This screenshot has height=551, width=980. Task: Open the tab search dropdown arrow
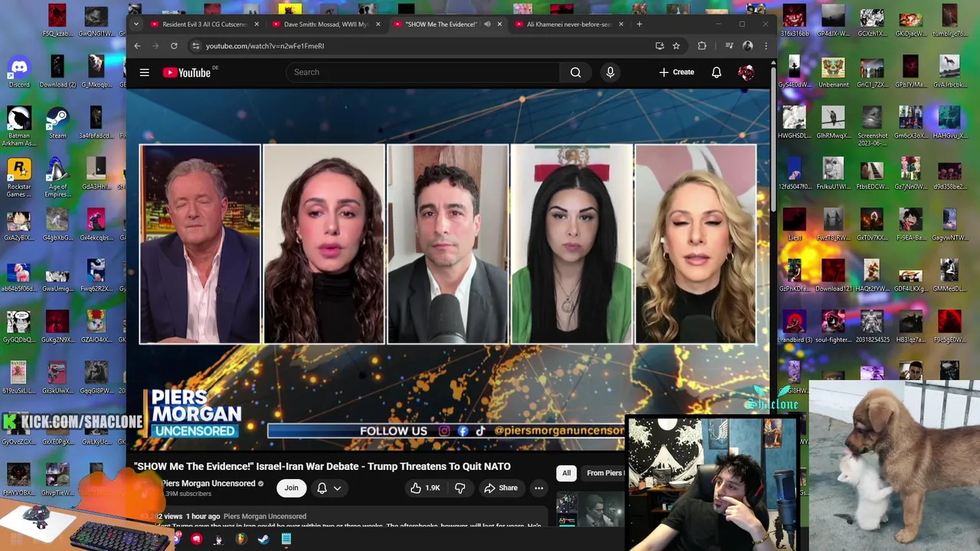click(x=136, y=24)
